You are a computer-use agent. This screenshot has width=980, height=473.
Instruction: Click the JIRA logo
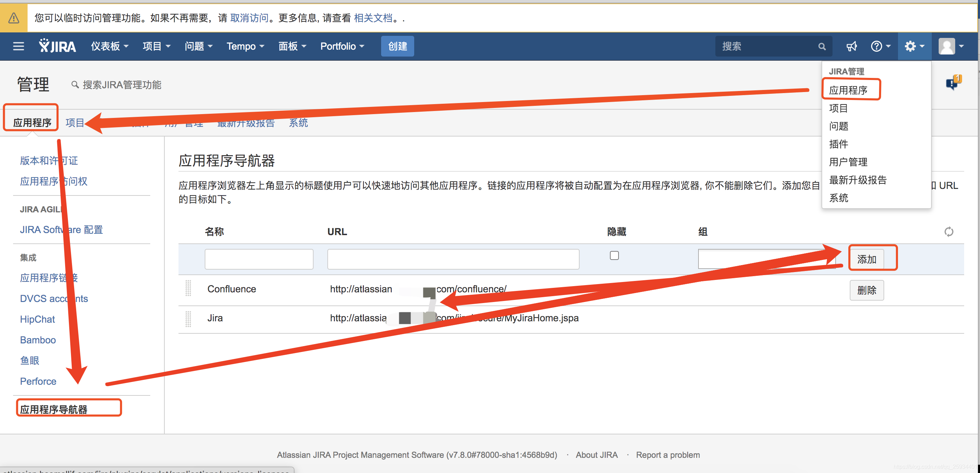[x=58, y=46]
